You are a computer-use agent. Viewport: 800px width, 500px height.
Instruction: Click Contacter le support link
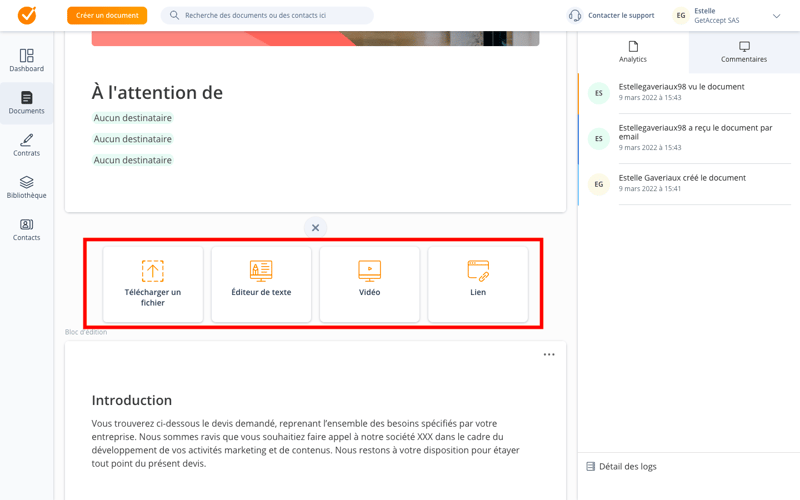pyautogui.click(x=621, y=15)
